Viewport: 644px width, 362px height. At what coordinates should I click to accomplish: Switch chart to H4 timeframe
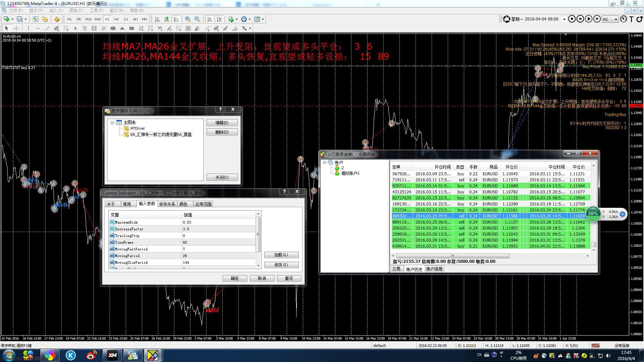click(x=116, y=19)
